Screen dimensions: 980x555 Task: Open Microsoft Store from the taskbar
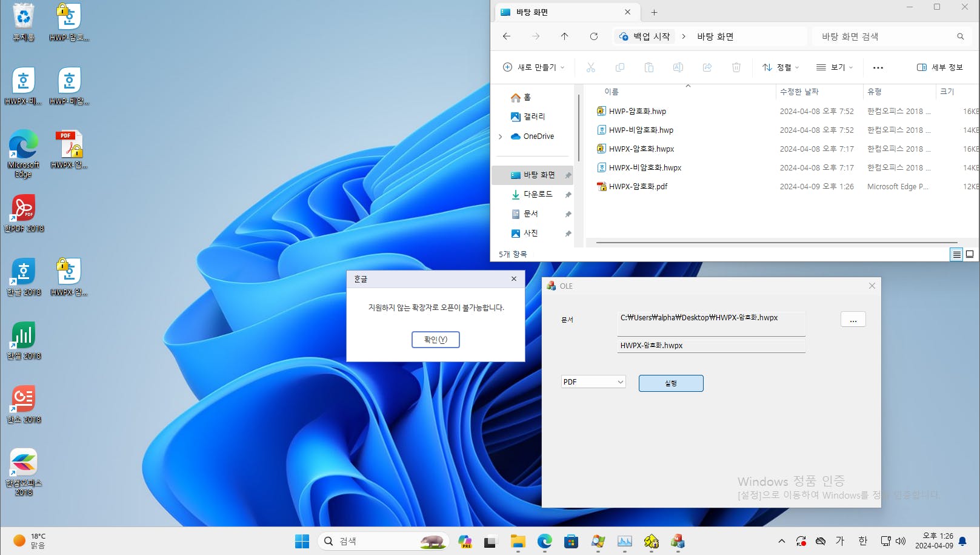(x=571, y=541)
